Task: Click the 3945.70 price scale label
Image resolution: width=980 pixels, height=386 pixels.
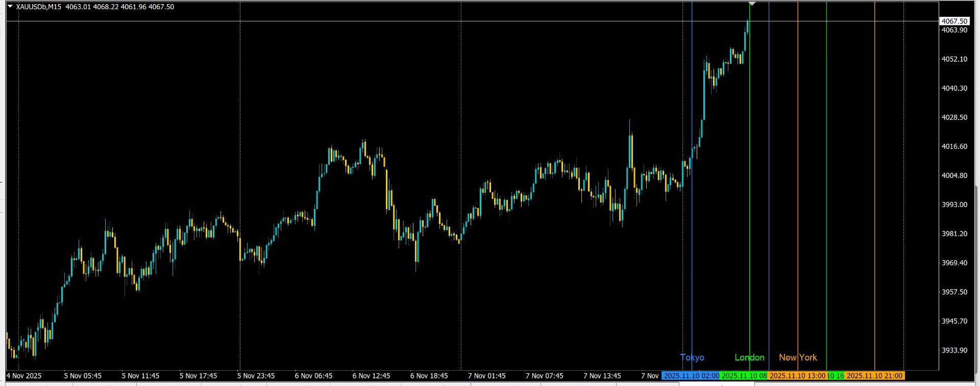Action: [x=954, y=321]
